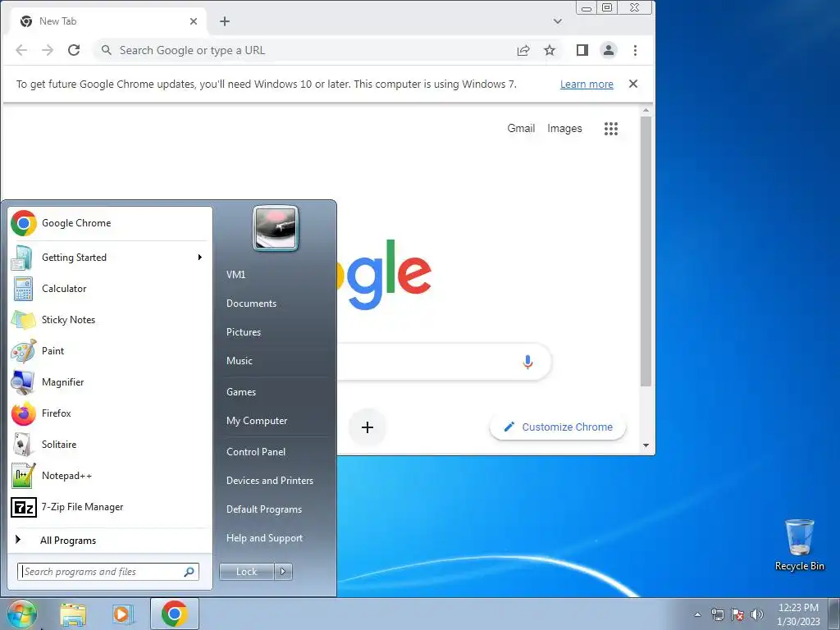Open Documents from Start menu
The width and height of the screenshot is (840, 630).
[251, 304]
